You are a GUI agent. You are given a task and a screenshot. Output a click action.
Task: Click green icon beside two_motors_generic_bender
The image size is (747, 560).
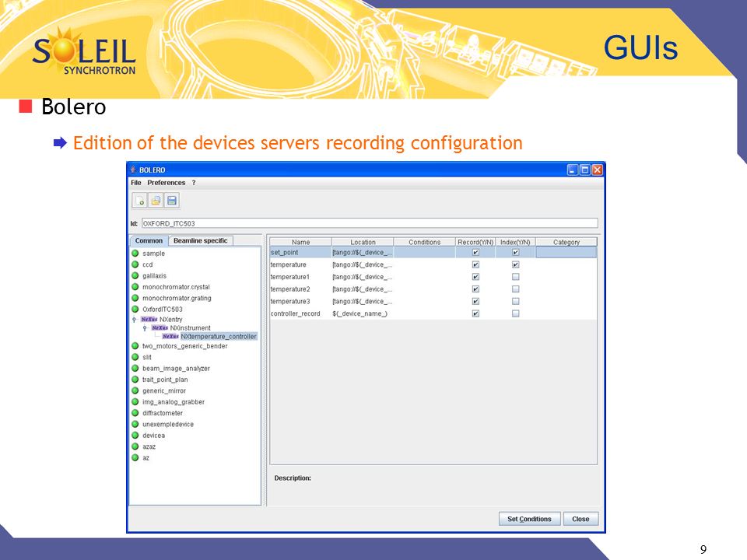pyautogui.click(x=135, y=345)
